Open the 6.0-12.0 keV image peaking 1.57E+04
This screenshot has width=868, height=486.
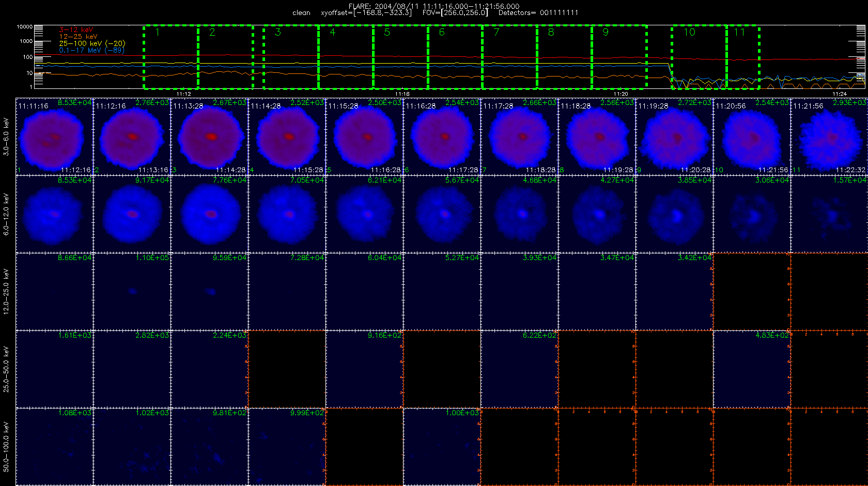(829, 214)
